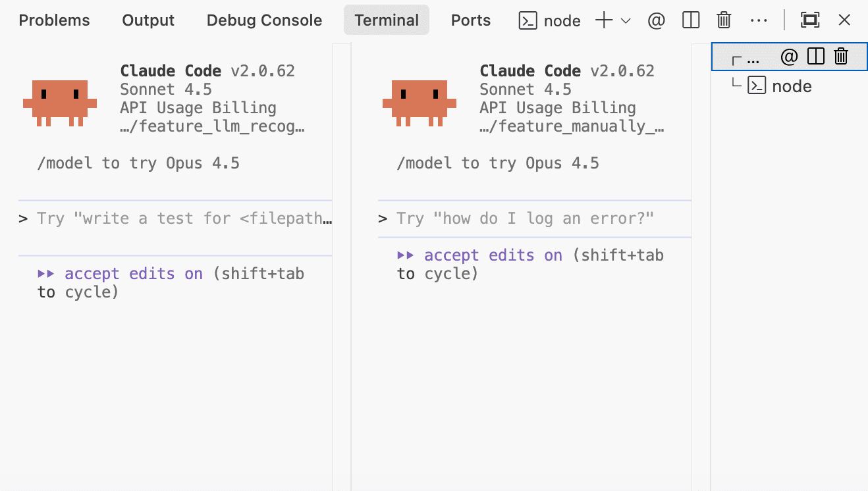Select the Ports tab

tap(470, 20)
